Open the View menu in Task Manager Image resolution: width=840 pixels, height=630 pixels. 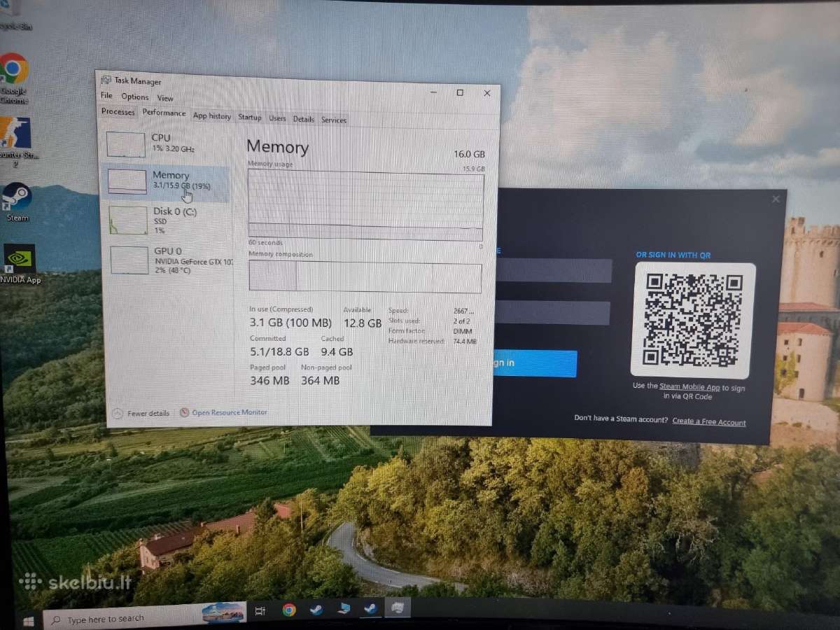165,98
